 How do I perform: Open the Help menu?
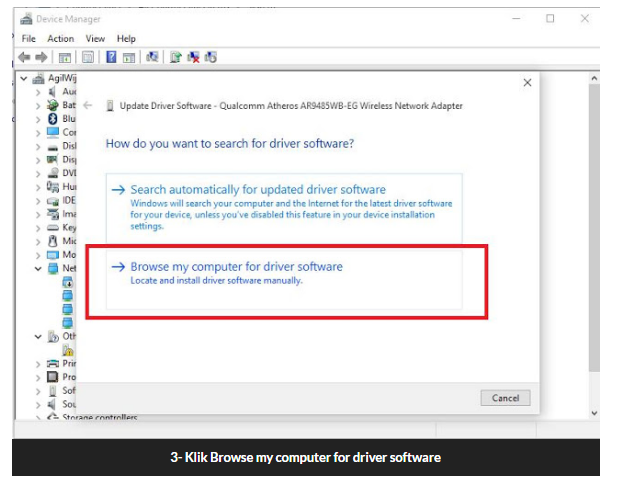(x=126, y=39)
